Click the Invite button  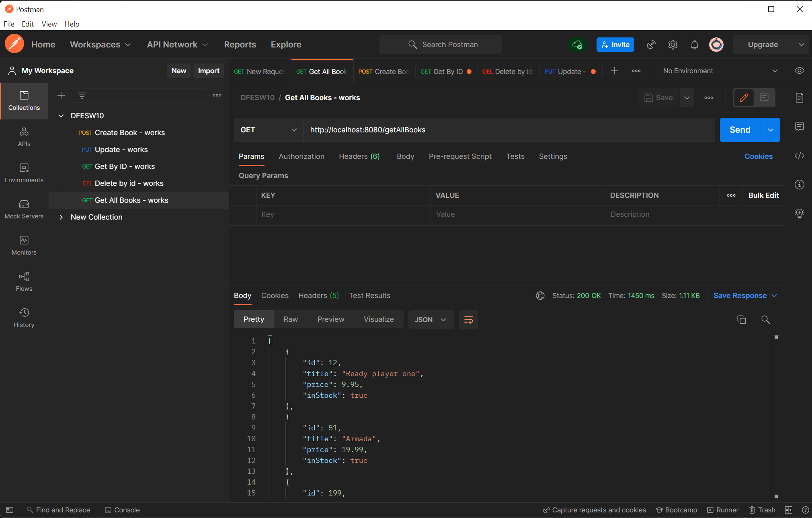tap(615, 45)
